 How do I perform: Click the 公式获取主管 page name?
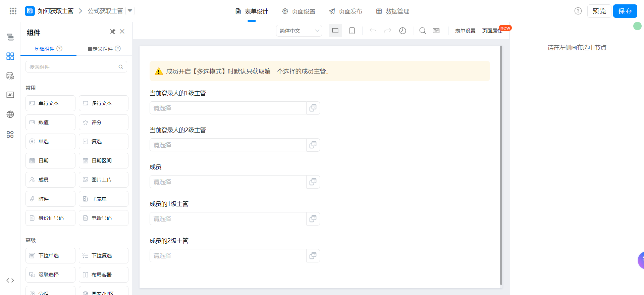(105, 11)
